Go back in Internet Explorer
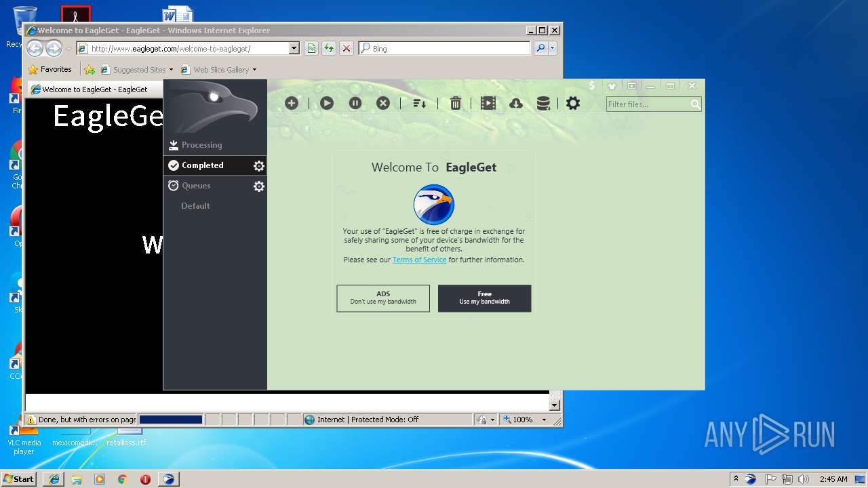Image resolution: width=868 pixels, height=488 pixels. click(x=35, y=48)
